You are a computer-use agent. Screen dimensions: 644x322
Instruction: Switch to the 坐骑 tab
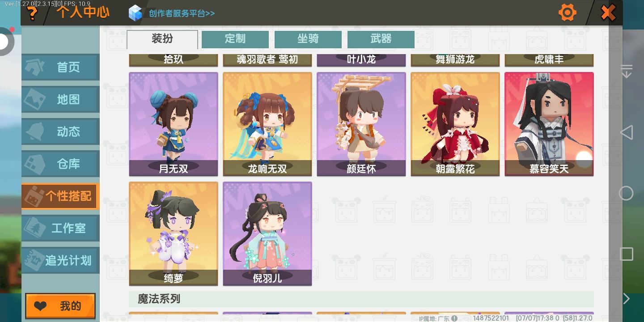coord(308,39)
